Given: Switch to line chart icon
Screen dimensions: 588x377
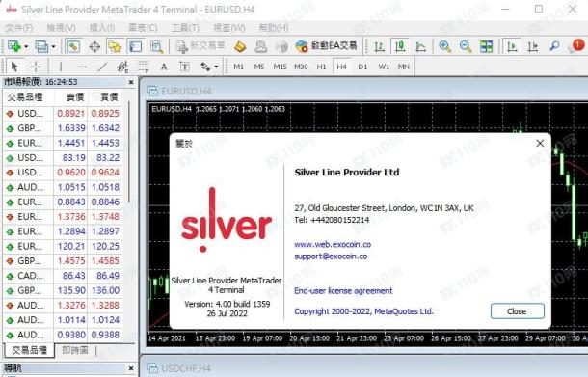Looking at the screenshot, I should [x=420, y=46].
